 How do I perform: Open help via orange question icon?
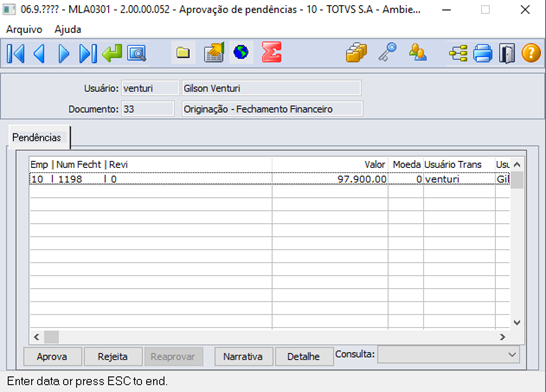(531, 53)
